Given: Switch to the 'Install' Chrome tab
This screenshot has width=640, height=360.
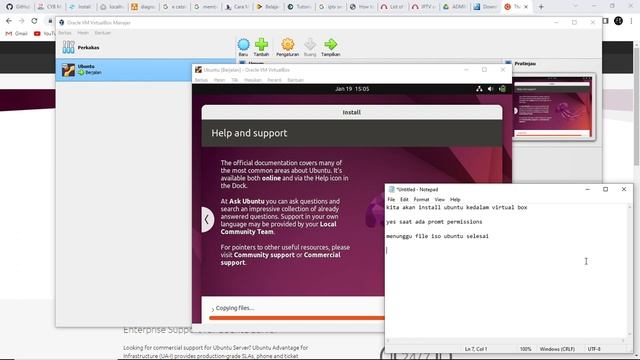Looking at the screenshot, I should pyautogui.click(x=81, y=7).
